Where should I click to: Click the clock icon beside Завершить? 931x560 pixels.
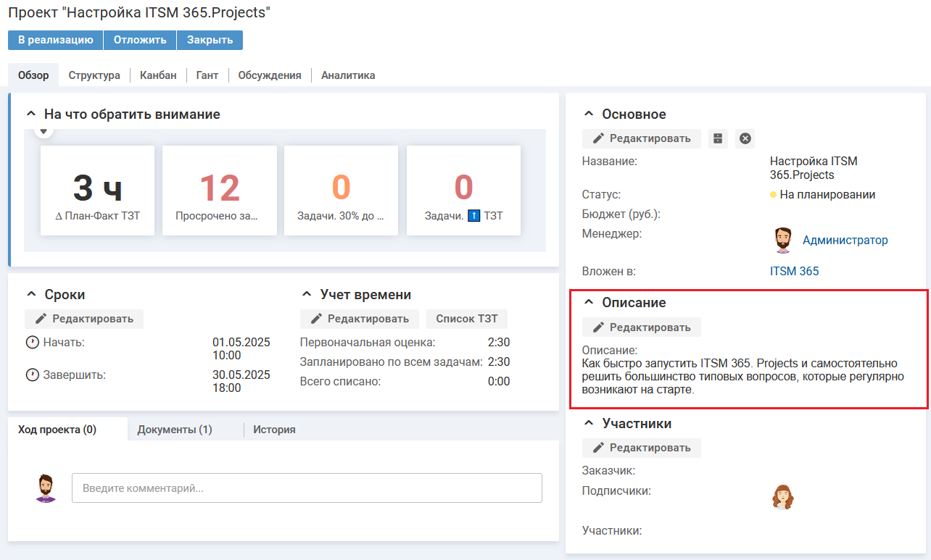pyautogui.click(x=32, y=375)
